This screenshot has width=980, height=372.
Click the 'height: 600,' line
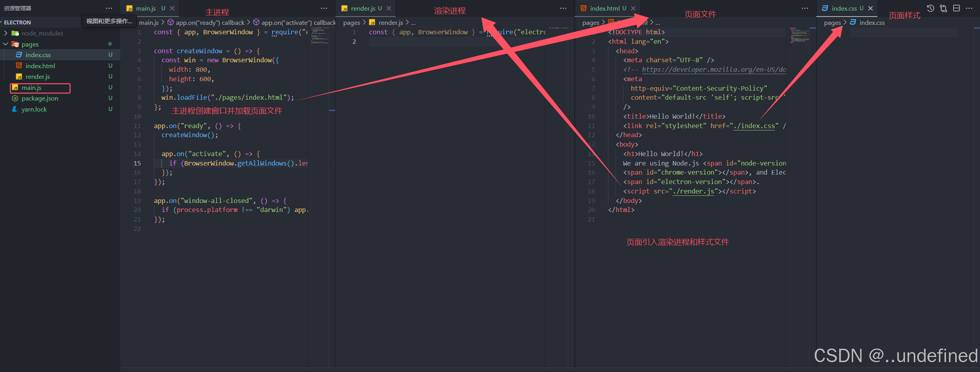click(x=192, y=79)
